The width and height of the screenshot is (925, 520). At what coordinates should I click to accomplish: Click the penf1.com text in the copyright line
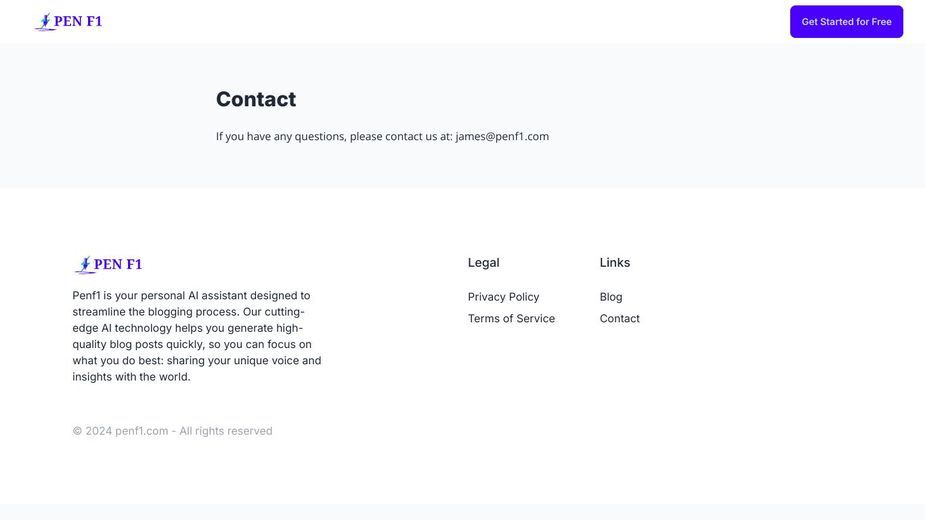click(x=142, y=431)
